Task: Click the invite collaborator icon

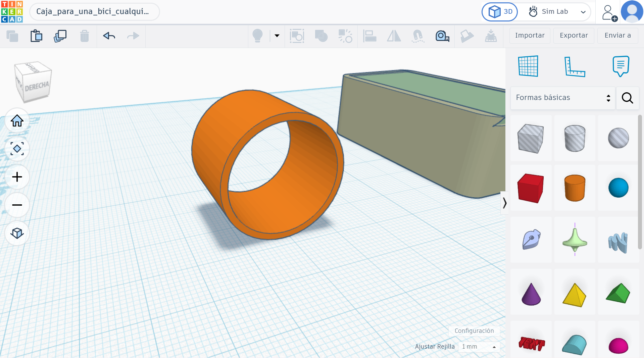Action: pos(609,13)
